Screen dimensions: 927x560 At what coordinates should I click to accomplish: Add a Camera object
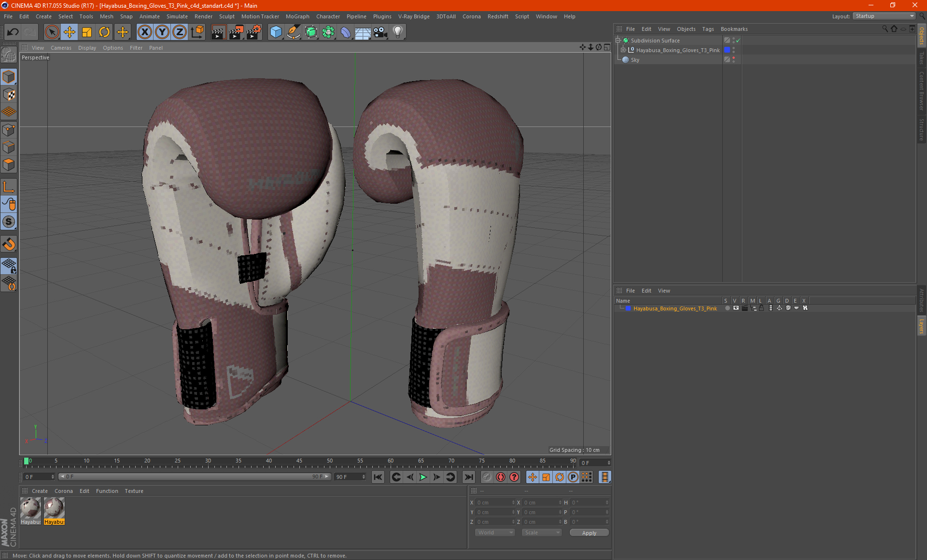click(380, 32)
